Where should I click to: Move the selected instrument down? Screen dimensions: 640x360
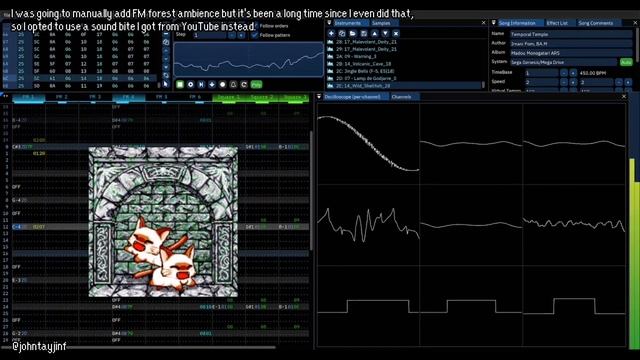click(385, 33)
